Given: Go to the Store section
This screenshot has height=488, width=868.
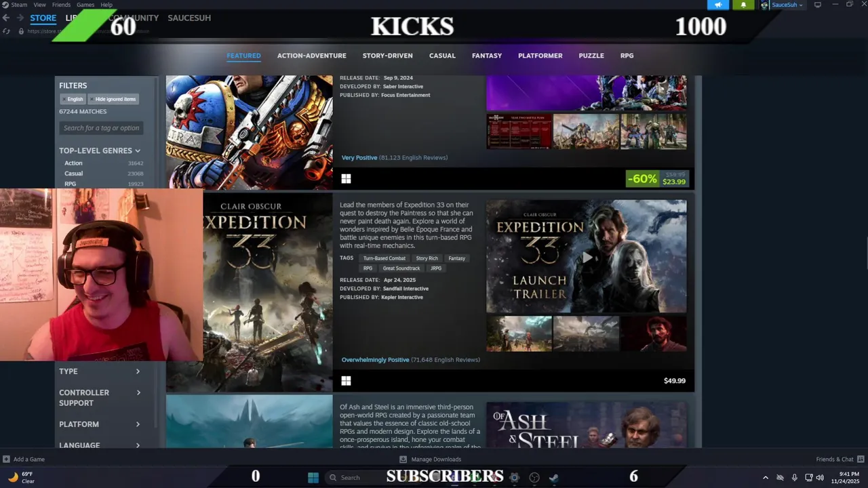Looking at the screenshot, I should coord(43,18).
